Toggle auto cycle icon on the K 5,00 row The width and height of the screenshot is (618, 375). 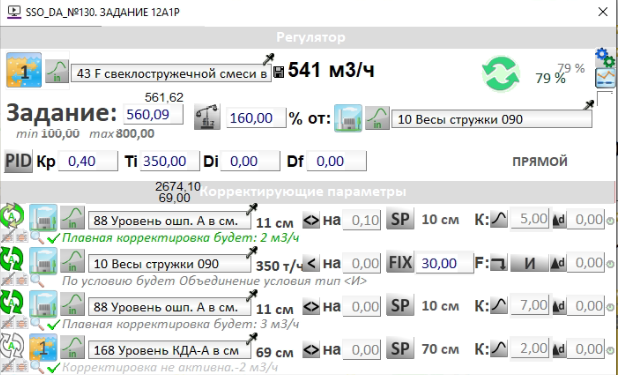tap(13, 216)
